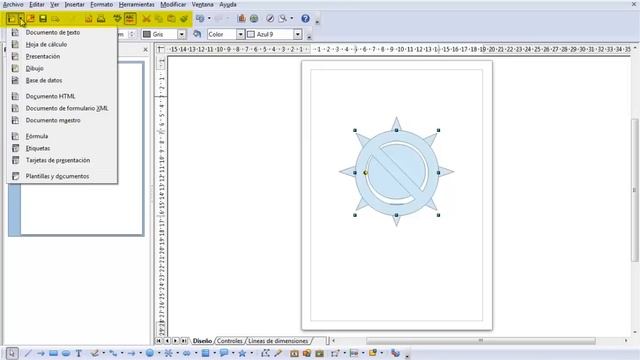Click the Copy icon
640x360 pixels.
159,19
